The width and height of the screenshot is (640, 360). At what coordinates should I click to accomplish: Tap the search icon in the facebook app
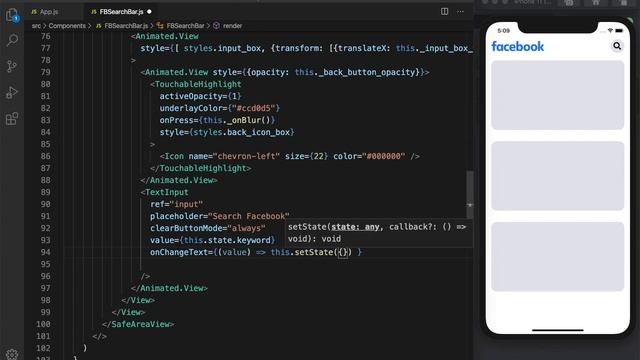617,46
